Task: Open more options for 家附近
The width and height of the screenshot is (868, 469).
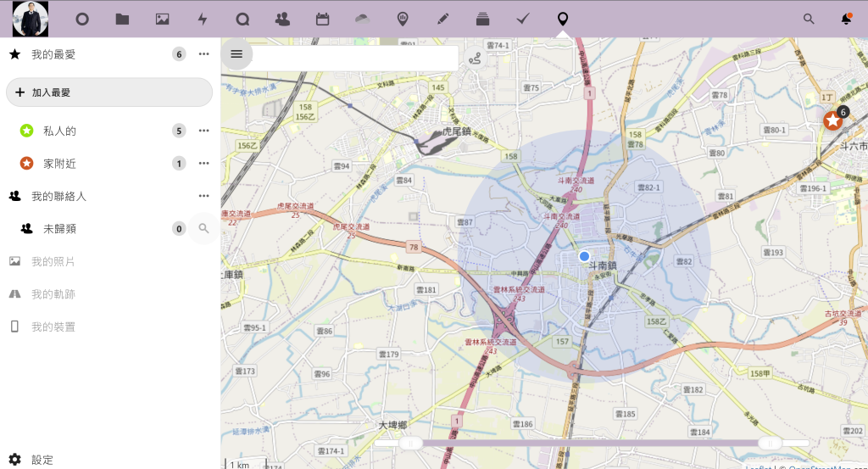Action: [203, 164]
